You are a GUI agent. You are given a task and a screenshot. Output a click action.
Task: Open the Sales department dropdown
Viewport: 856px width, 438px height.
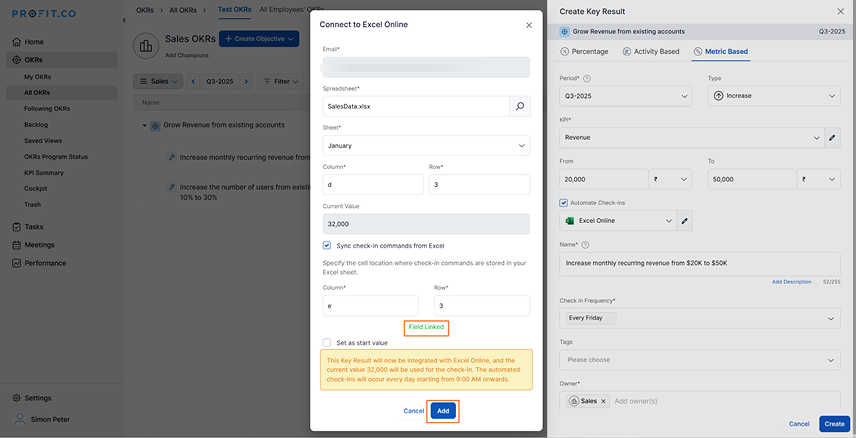pos(158,81)
